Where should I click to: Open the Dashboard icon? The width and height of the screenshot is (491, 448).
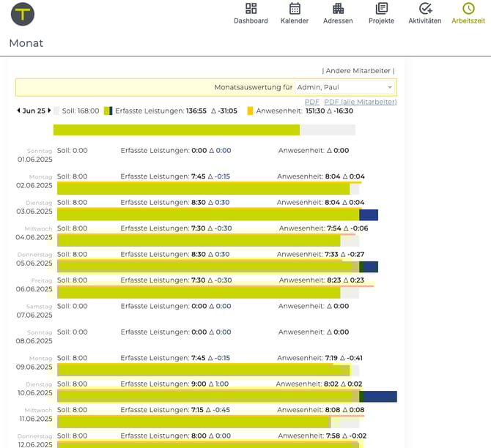coord(251,9)
